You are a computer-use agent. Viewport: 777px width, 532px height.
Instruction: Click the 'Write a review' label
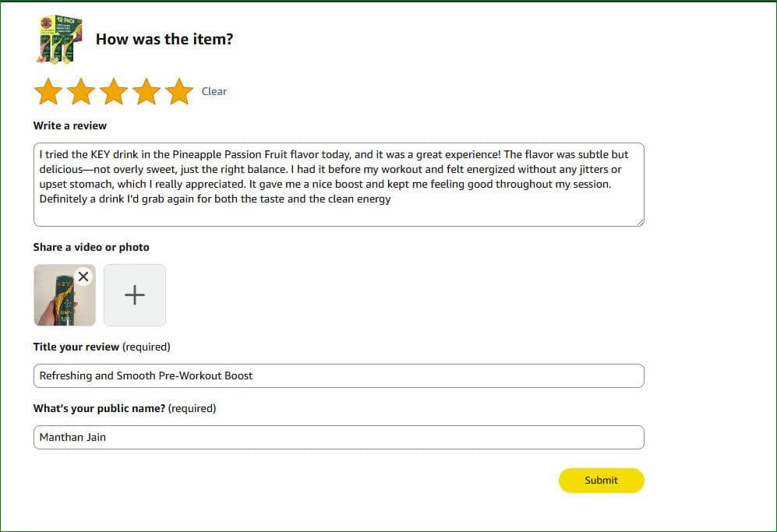70,125
